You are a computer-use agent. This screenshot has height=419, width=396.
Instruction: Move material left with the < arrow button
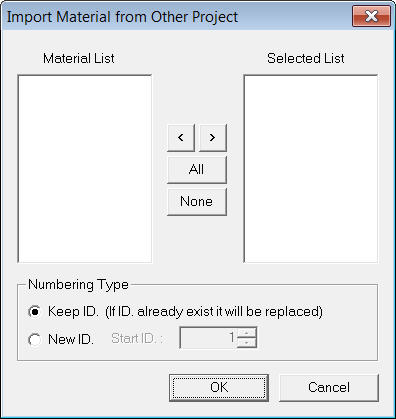[181, 138]
